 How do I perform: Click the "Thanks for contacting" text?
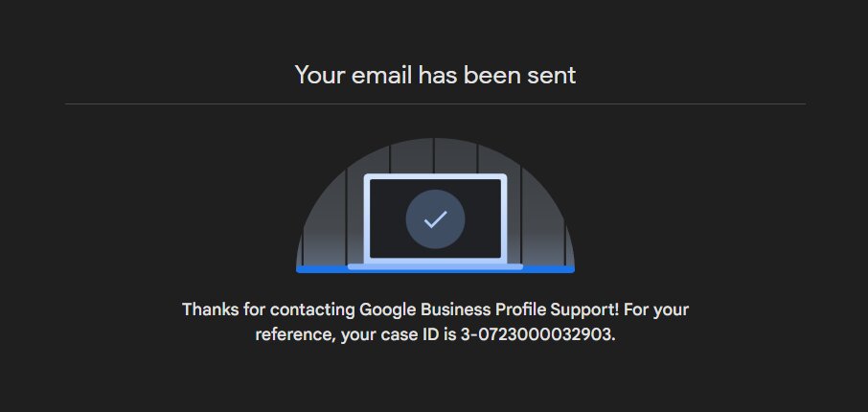click(x=269, y=309)
